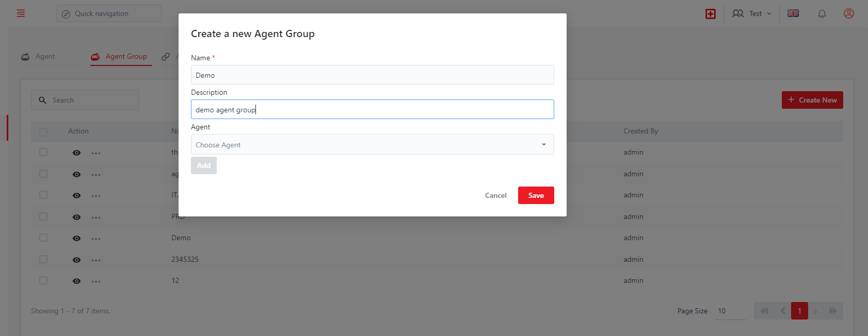Check the 2345325 row checkbox
The width and height of the screenshot is (868, 336).
point(43,259)
